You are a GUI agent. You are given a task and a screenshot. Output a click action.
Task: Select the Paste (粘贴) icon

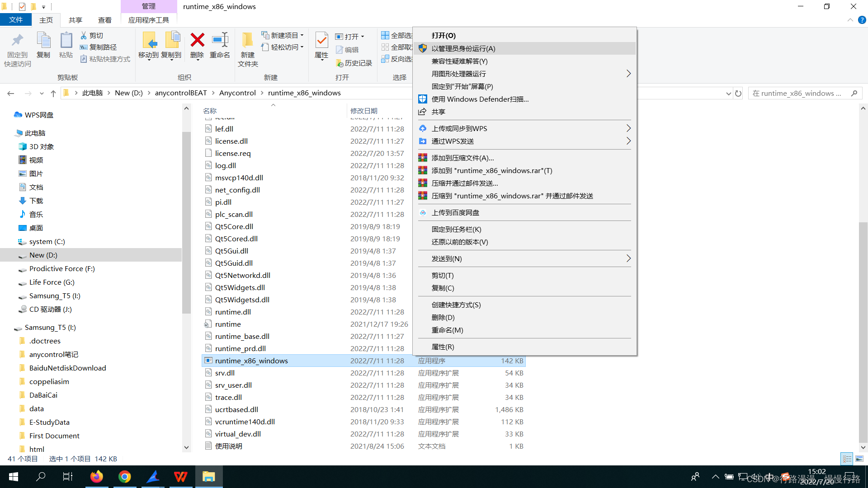tap(66, 45)
